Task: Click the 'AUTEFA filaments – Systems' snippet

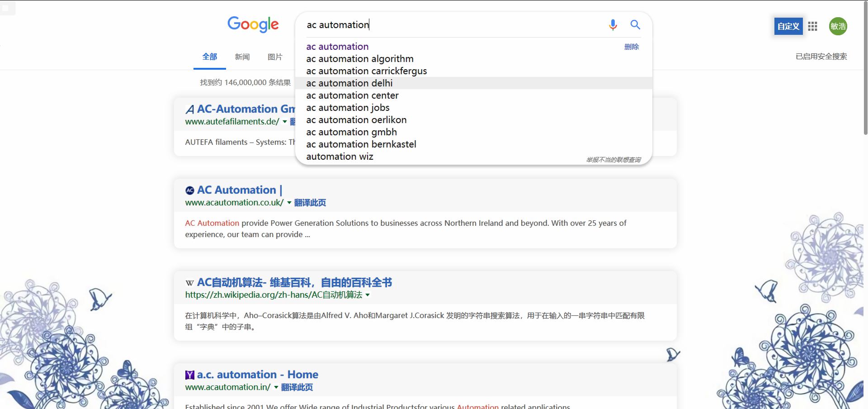Action: [240, 142]
